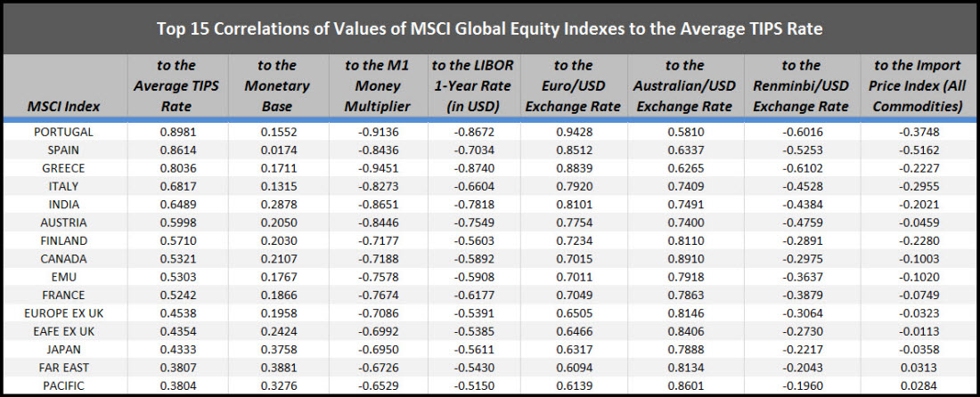Click the 'to the Average TIPS Rate' header
The width and height of the screenshot is (980, 397).
pyautogui.click(x=176, y=86)
